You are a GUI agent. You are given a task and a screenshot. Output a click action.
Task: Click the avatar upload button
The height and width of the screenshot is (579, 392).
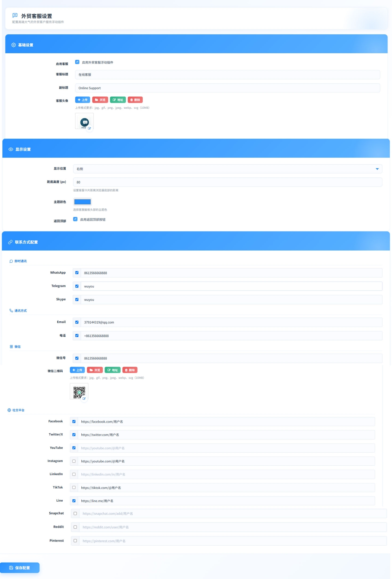[x=83, y=100]
